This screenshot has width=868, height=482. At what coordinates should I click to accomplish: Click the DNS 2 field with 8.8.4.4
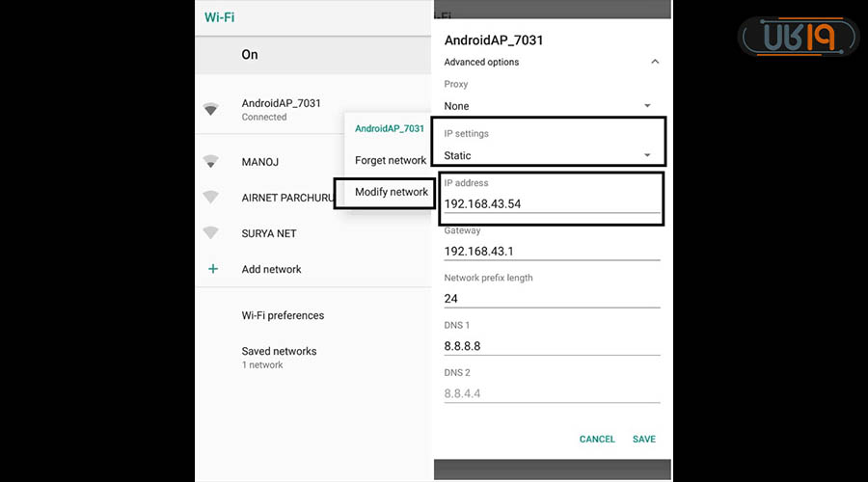point(551,392)
